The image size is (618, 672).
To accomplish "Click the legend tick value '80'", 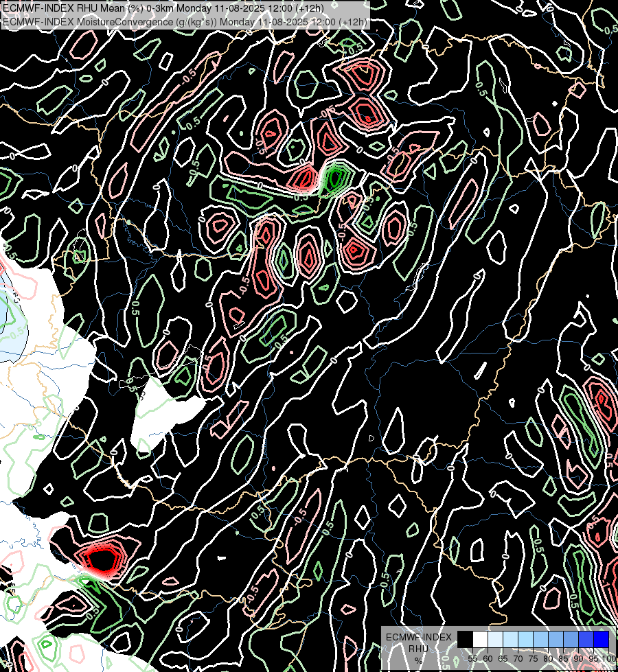I will tap(548, 659).
